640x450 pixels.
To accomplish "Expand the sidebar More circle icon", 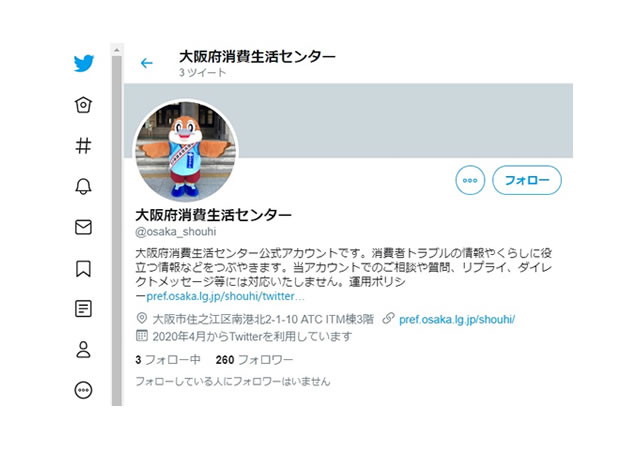I will point(83,390).
